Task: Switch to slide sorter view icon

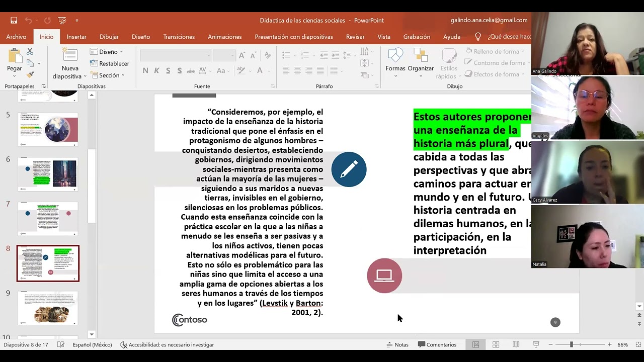Action: [496, 345]
